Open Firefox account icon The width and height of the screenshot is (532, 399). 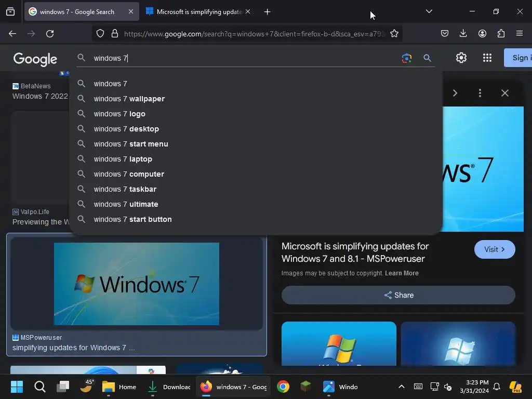tap(482, 34)
